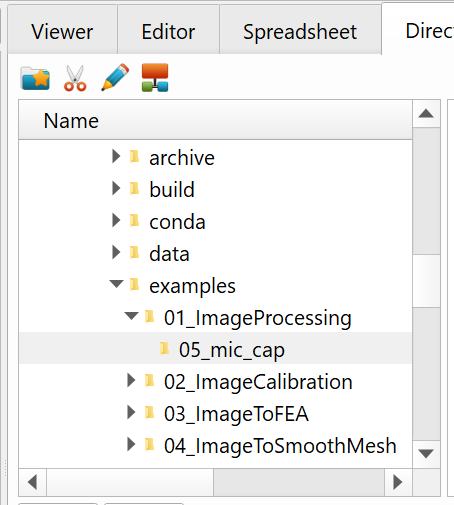The image size is (454, 505).
Task: Click the folder icon beside 03_ImageToFEA
Action: [x=150, y=412]
